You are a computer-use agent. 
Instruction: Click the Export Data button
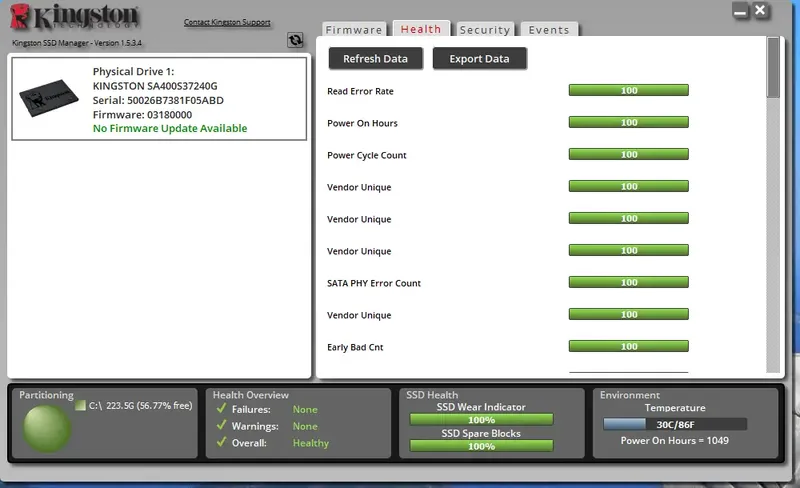(480, 59)
